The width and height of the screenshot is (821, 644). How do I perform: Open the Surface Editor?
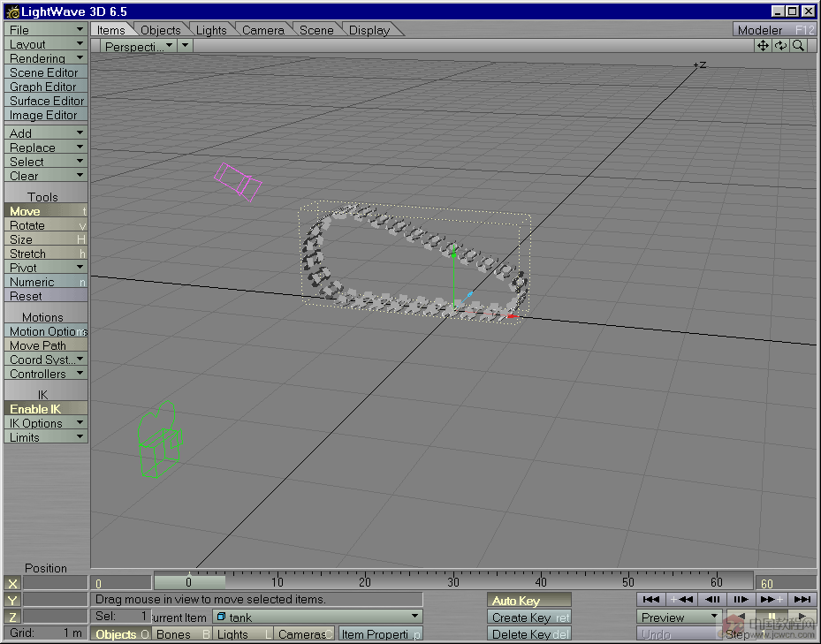46,101
